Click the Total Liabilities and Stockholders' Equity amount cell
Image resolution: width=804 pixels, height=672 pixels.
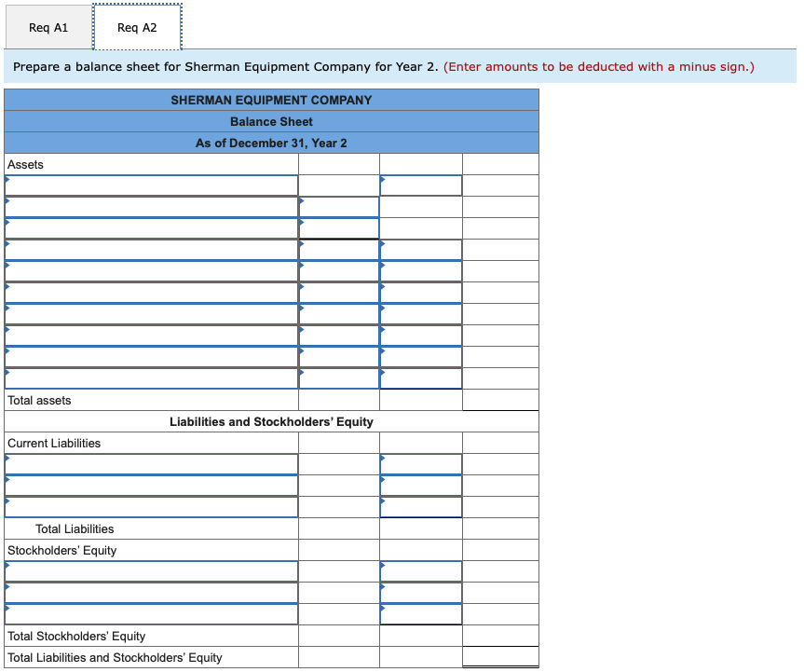click(x=500, y=657)
